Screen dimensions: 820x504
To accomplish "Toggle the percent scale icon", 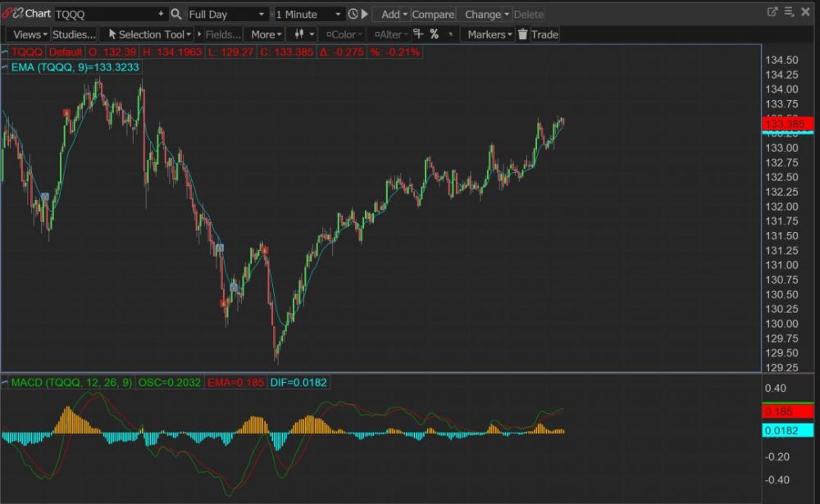I will pyautogui.click(x=435, y=34).
